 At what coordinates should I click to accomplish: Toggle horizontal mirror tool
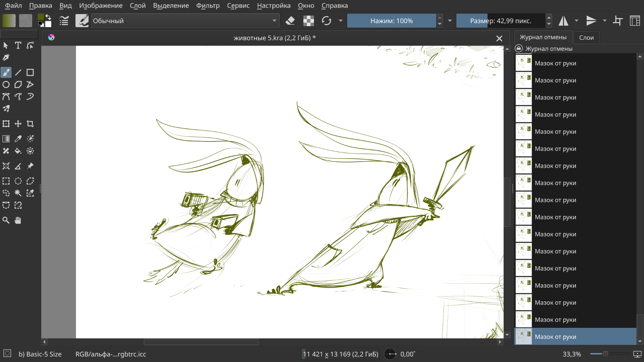pos(563,21)
